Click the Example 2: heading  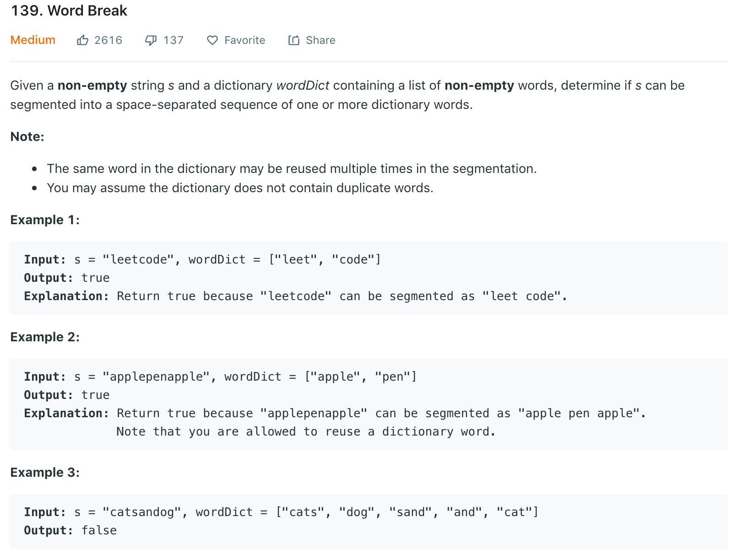click(45, 337)
